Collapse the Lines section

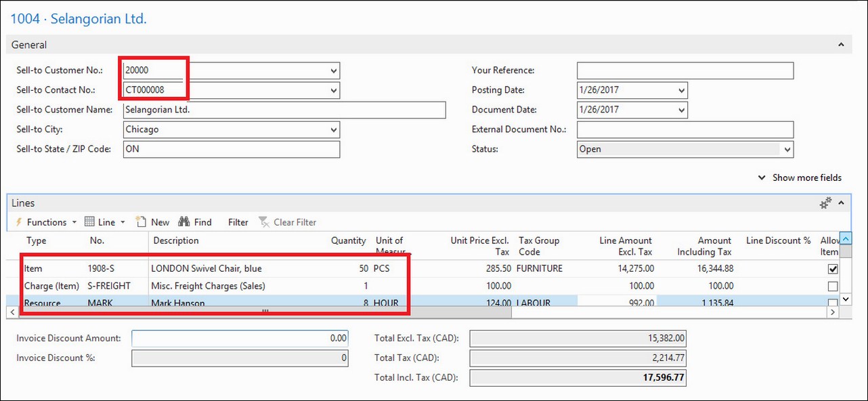[x=841, y=203]
